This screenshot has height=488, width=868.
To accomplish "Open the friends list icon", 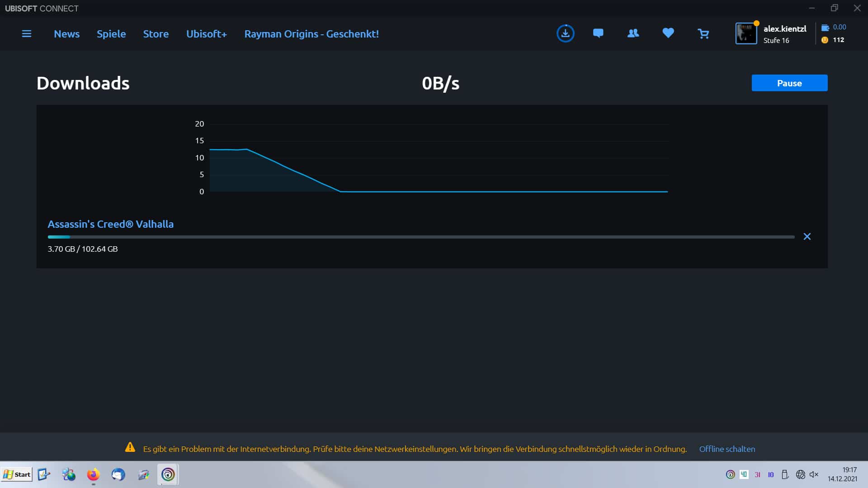I will pyautogui.click(x=633, y=33).
